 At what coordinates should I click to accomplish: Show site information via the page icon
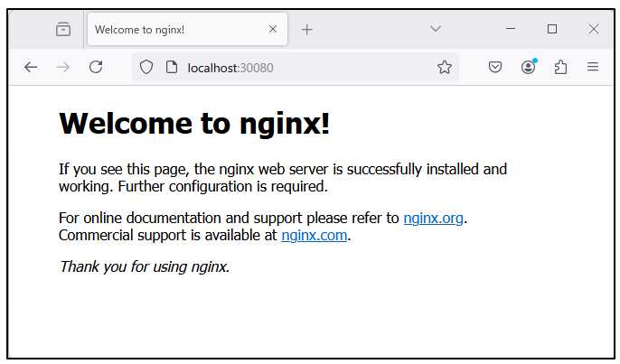[x=171, y=67]
